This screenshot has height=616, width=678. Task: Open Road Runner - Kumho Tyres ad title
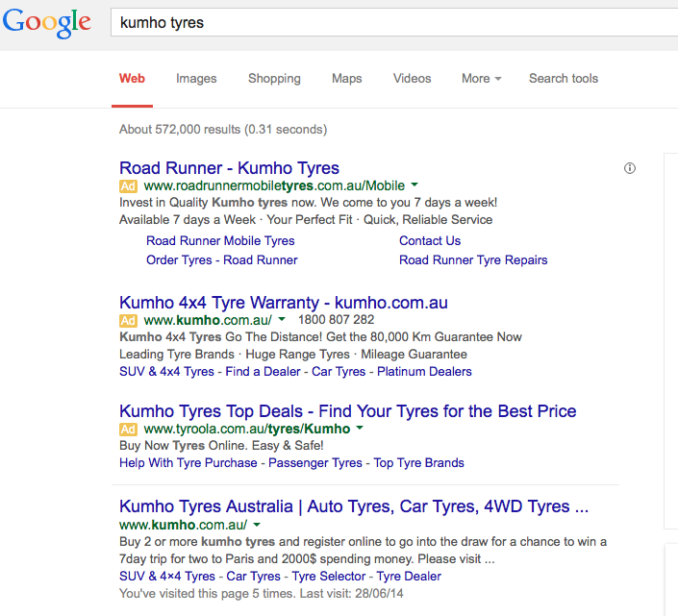(x=229, y=168)
